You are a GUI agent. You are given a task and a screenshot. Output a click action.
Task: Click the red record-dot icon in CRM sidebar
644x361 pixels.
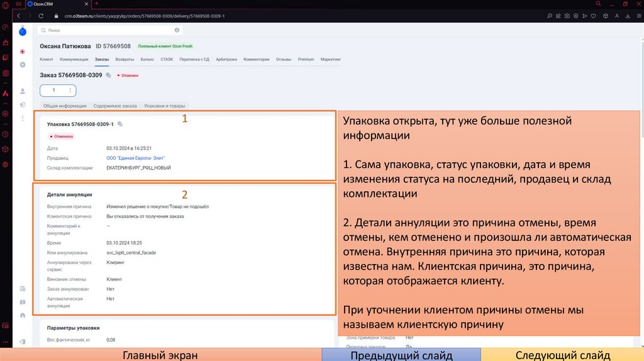pyautogui.click(x=23, y=52)
